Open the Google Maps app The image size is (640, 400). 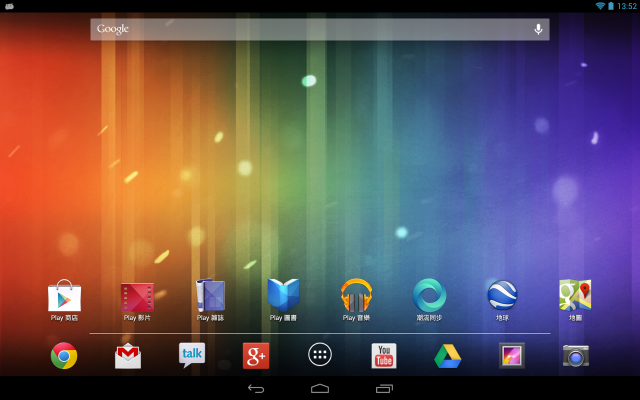point(575,300)
